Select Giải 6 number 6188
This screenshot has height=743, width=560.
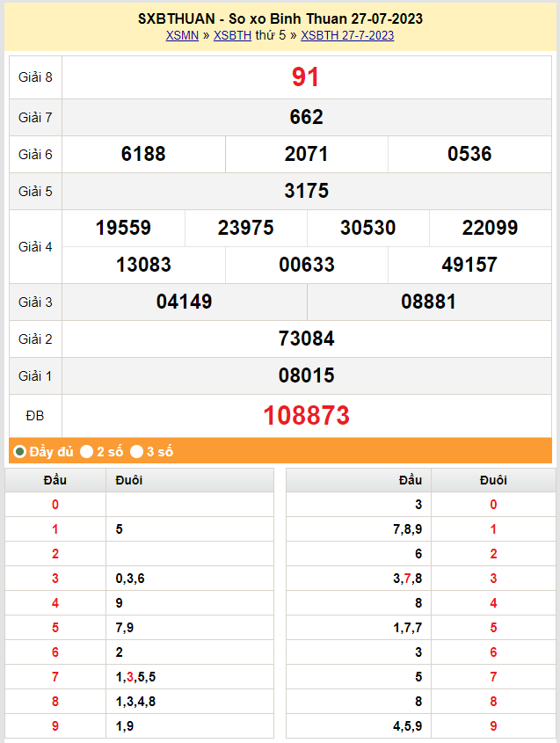143,154
